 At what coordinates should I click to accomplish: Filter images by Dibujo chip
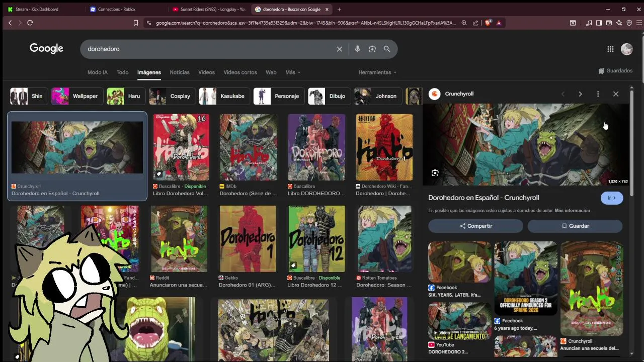(x=329, y=96)
